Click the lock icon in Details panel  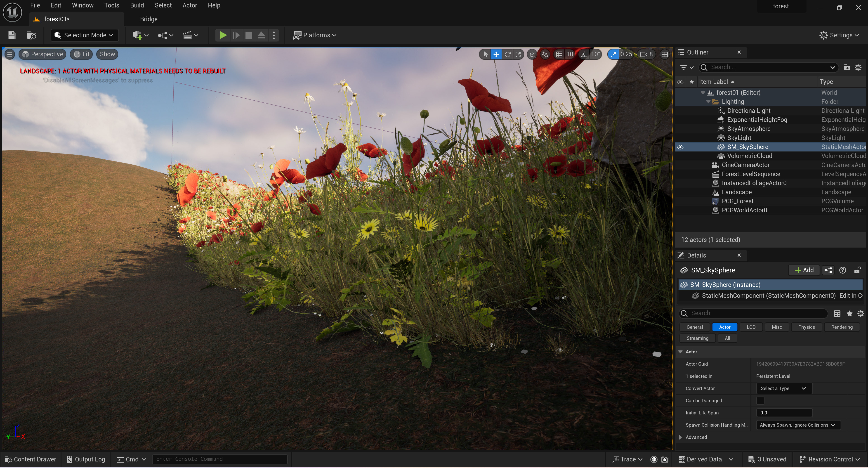coord(857,270)
